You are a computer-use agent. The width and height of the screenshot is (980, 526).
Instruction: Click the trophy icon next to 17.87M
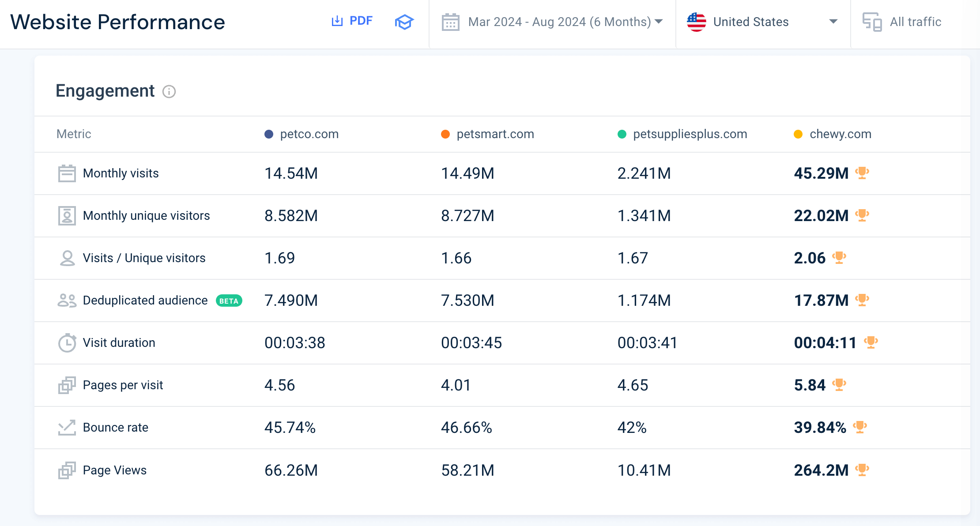[862, 300]
